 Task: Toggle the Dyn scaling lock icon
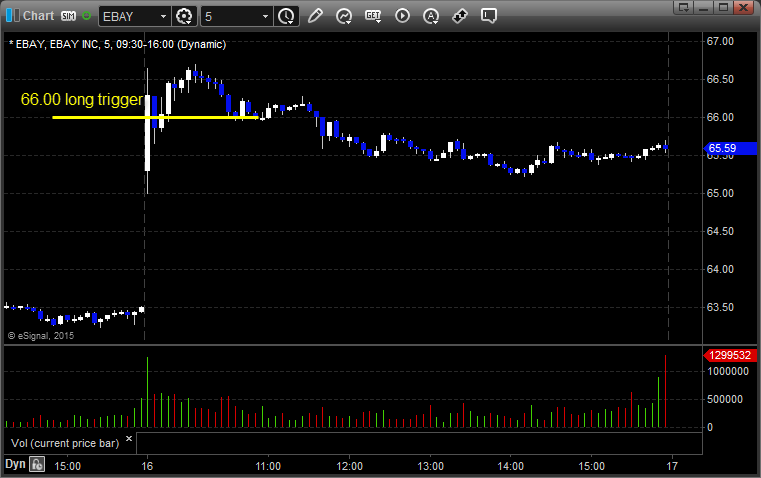tap(37, 464)
